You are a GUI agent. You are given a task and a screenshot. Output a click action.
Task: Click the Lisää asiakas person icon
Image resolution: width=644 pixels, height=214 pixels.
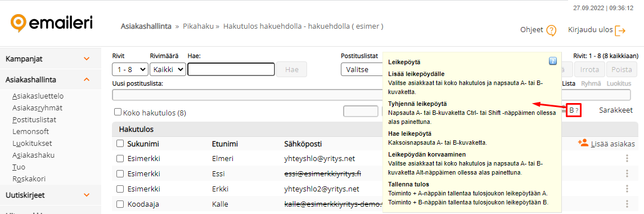click(583, 143)
